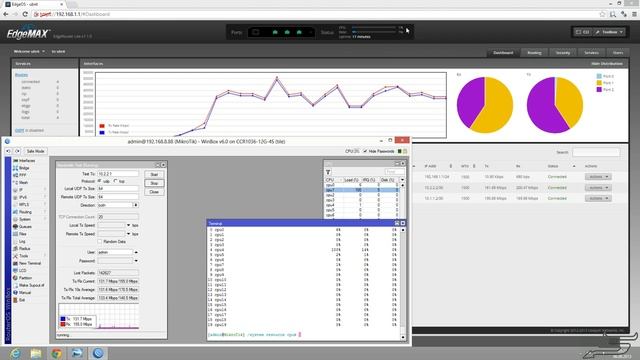Click the Port 2 purple legend swatch
Image resolution: width=640 pixels, height=360 pixels.
pyautogui.click(x=599, y=89)
